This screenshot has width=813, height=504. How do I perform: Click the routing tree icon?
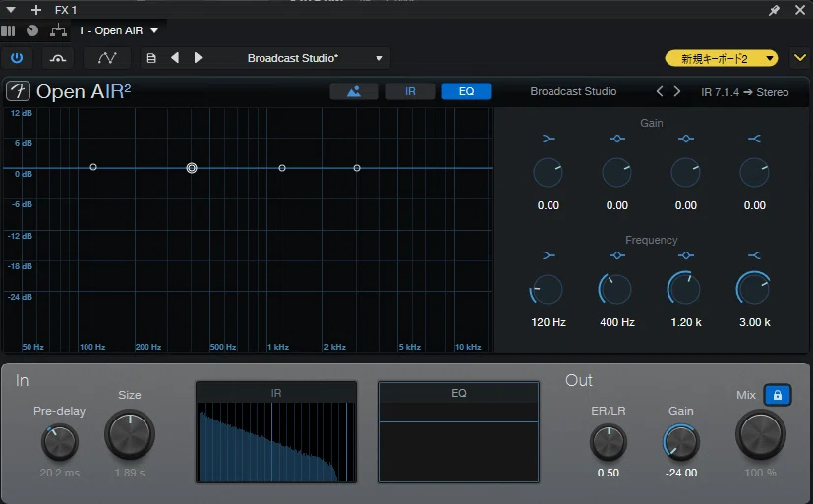pos(58,30)
